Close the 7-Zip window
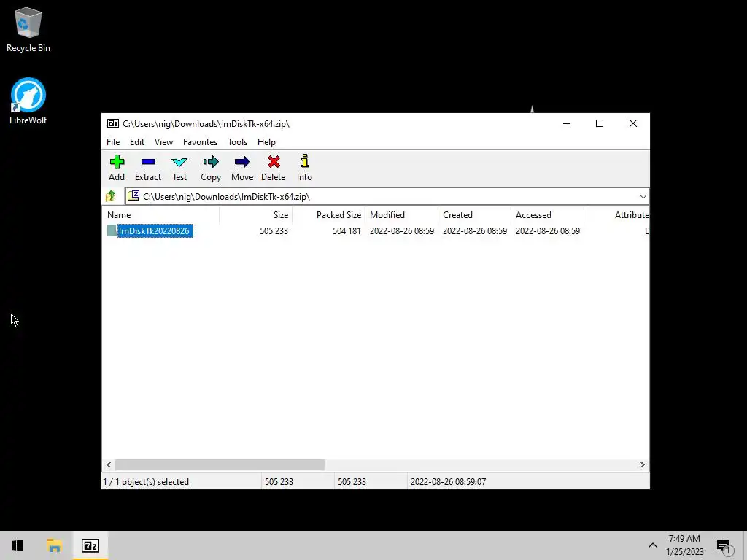The image size is (747, 560). [633, 124]
